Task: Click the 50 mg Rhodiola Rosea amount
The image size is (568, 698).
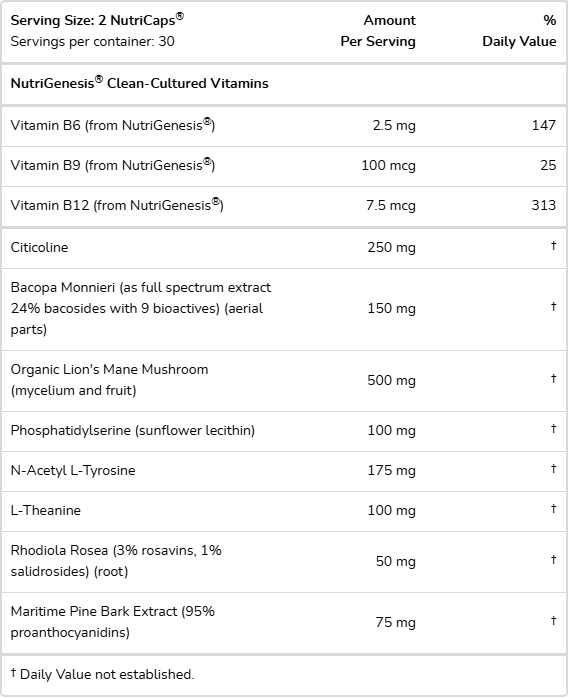Action: [x=395, y=561]
